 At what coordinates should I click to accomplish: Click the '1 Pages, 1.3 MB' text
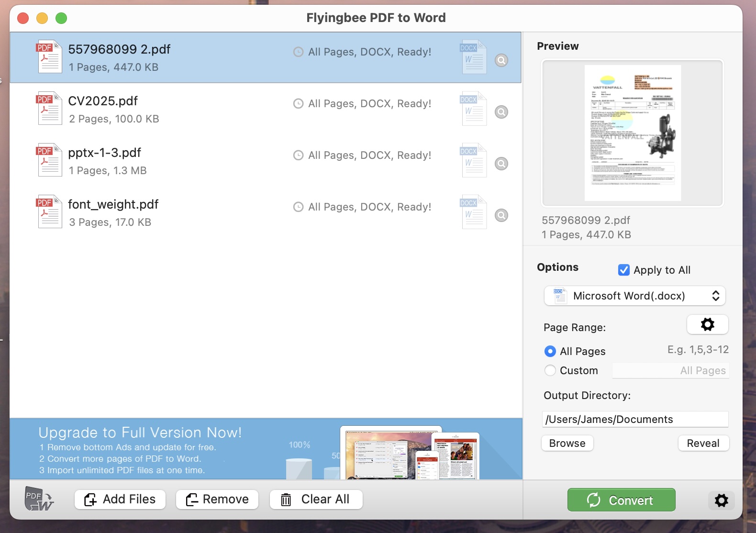(x=108, y=170)
